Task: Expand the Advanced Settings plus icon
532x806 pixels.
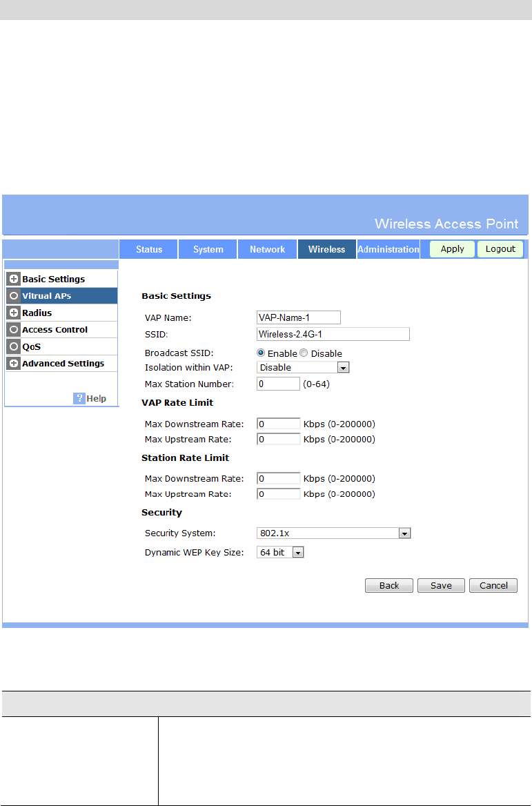Action: pyautogui.click(x=14, y=364)
